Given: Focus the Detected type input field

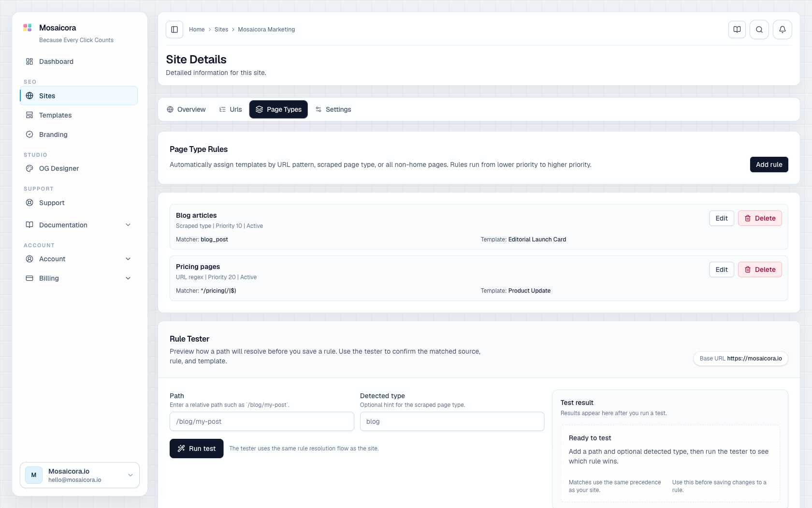Looking at the screenshot, I should click(x=452, y=421).
